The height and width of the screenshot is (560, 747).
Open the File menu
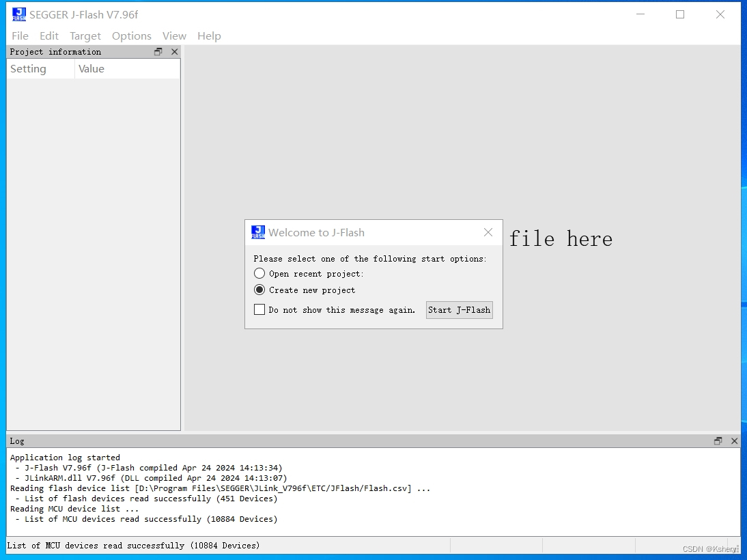click(x=20, y=36)
